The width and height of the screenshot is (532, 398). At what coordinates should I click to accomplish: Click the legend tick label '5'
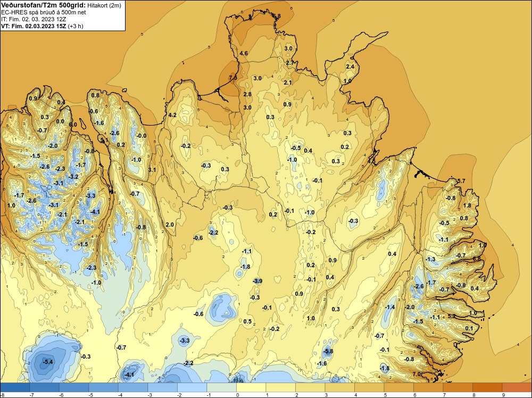[x=385, y=395]
